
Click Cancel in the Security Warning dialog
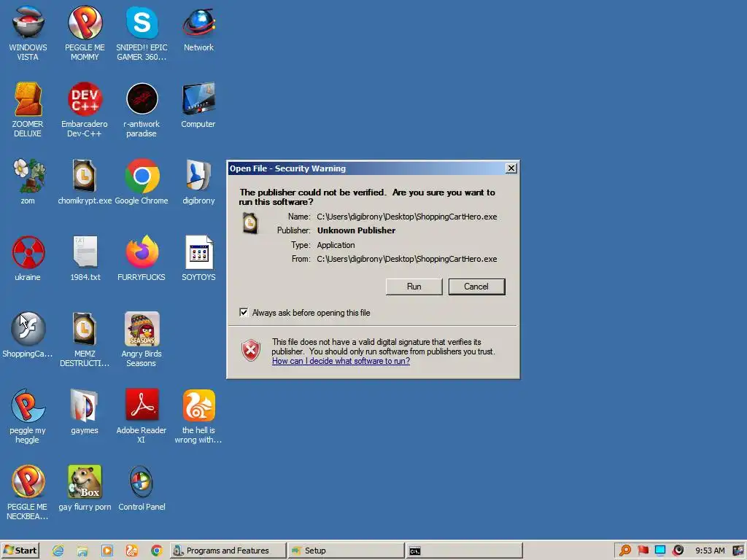pyautogui.click(x=476, y=287)
